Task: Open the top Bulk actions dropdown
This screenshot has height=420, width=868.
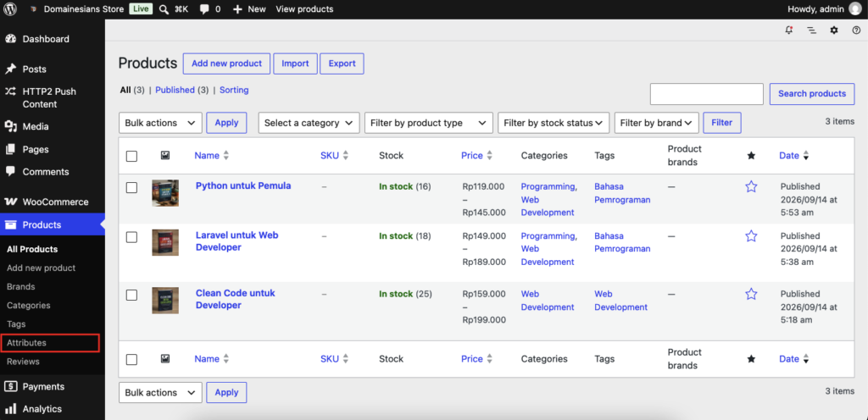Action: tap(160, 123)
